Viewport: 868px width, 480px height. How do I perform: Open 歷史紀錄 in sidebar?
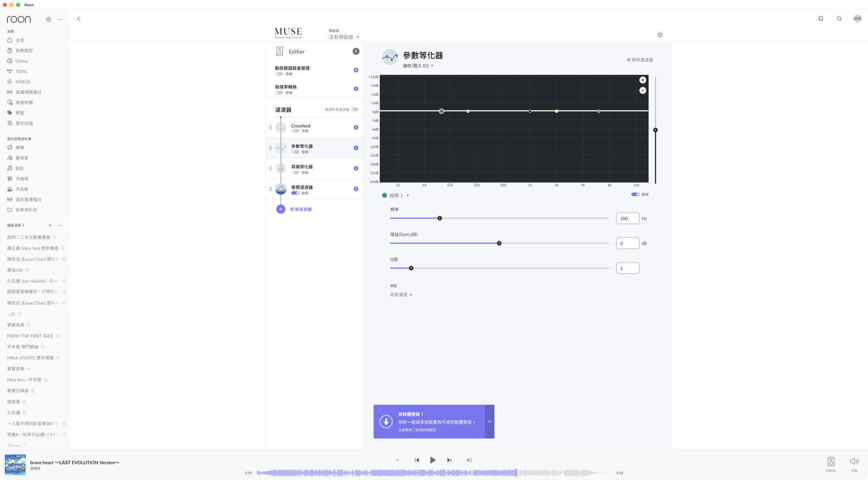(24, 123)
